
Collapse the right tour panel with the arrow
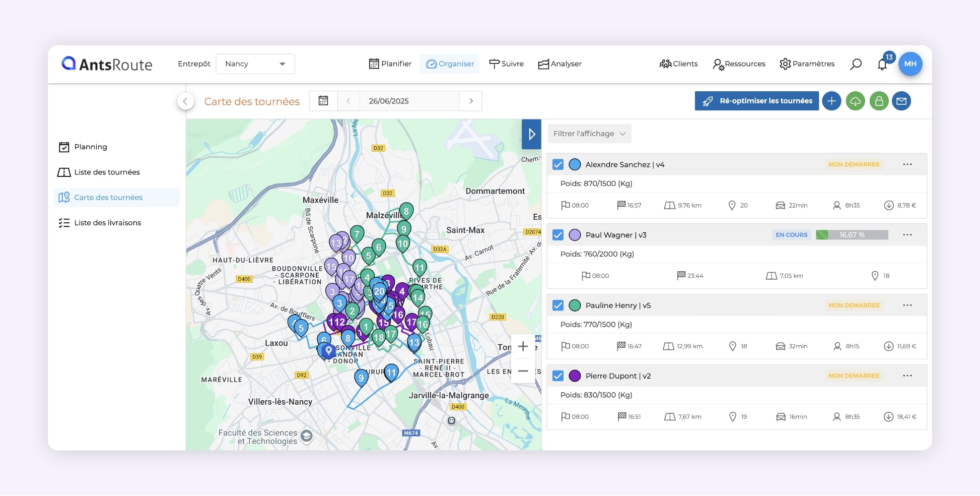(x=531, y=134)
